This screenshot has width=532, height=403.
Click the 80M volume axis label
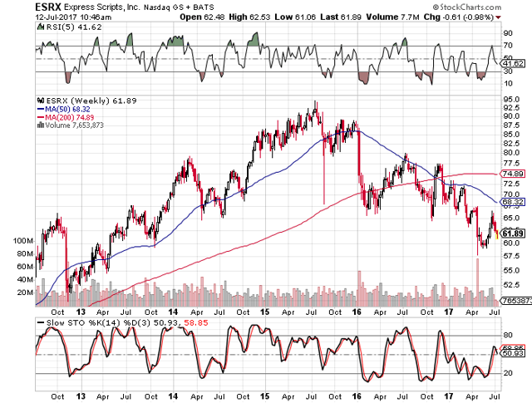[25, 253]
